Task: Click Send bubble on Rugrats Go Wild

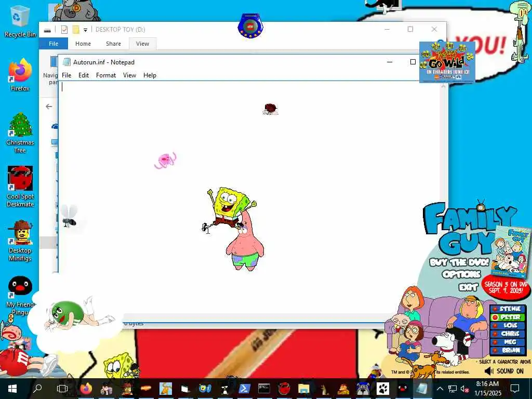Action: coord(449,46)
